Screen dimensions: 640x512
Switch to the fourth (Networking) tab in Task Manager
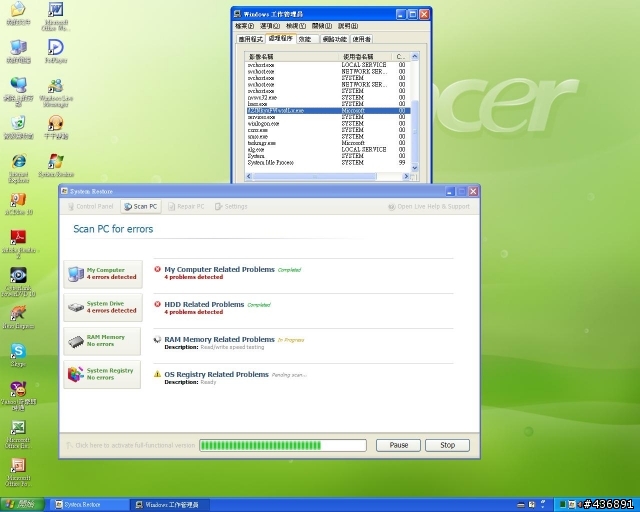pos(334,39)
